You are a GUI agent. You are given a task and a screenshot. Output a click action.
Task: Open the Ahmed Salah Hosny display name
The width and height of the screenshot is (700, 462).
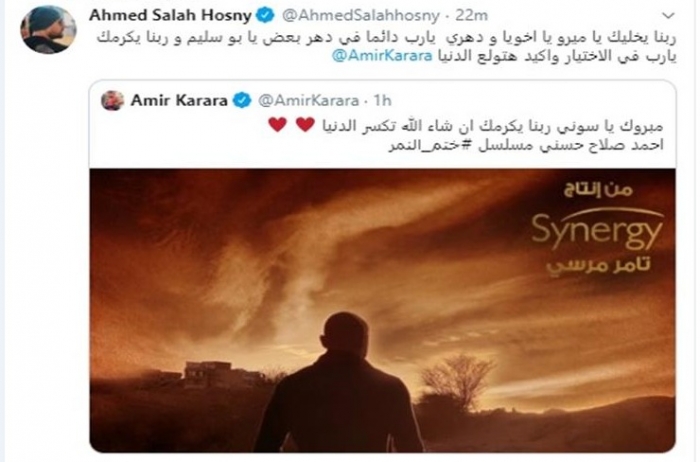[170, 16]
